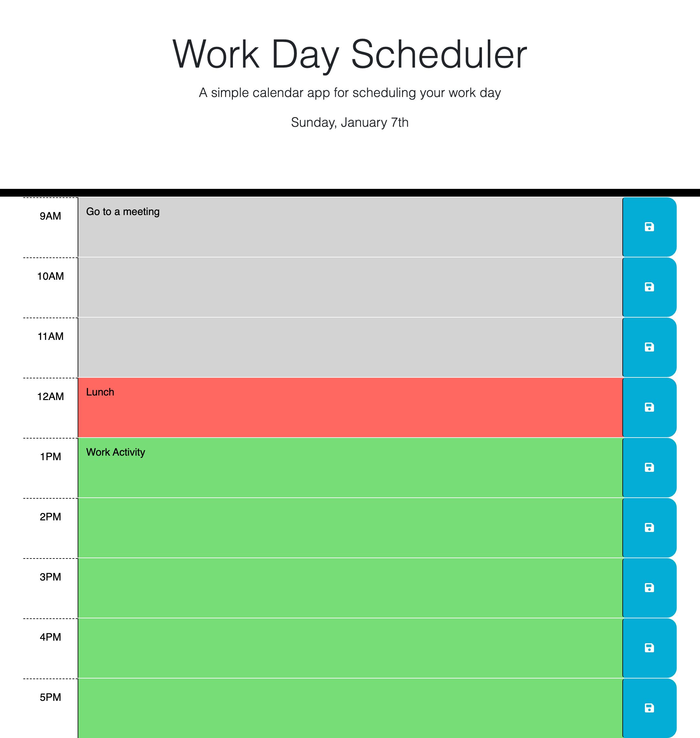The height and width of the screenshot is (738, 700).
Task: Click the 4PM save icon
Action: (649, 648)
